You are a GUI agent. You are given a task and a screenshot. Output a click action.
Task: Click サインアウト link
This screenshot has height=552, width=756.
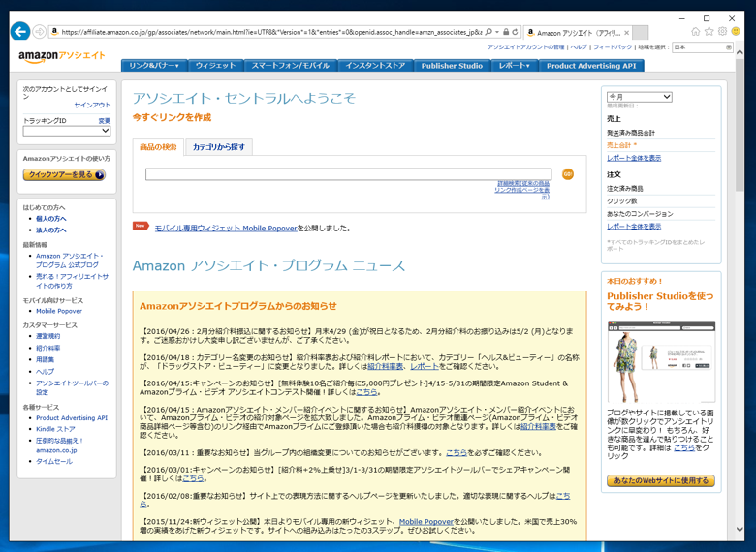pyautogui.click(x=92, y=105)
